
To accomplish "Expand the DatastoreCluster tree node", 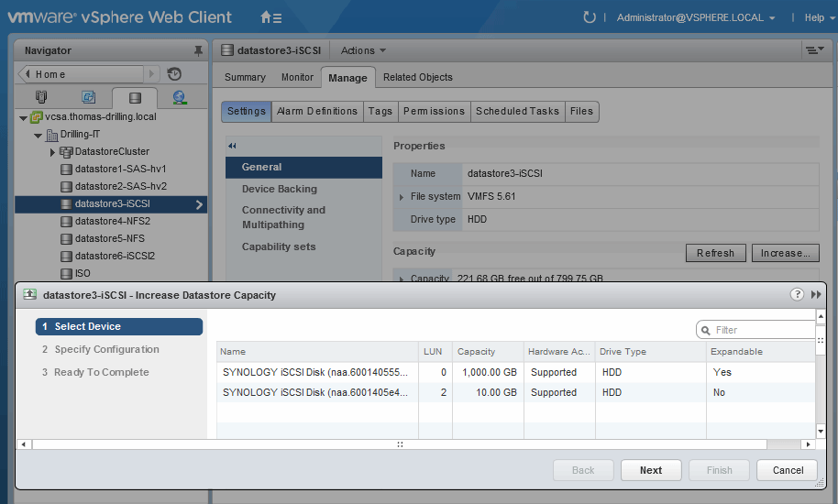I will coord(52,152).
